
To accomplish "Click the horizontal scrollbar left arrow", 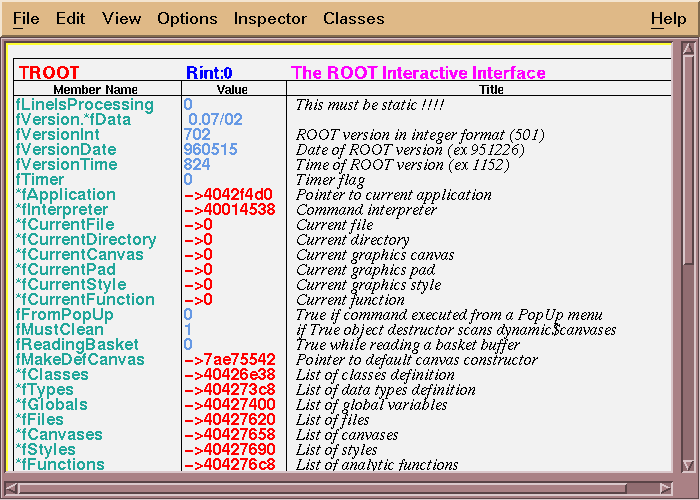I will click(x=12, y=488).
